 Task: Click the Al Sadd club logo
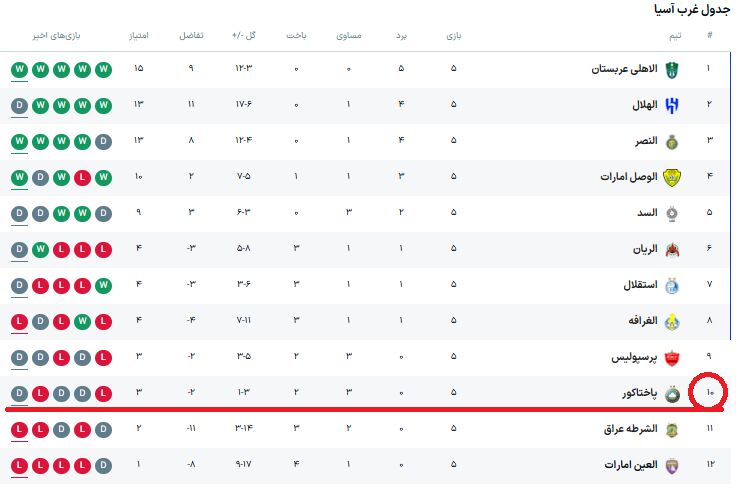click(671, 213)
